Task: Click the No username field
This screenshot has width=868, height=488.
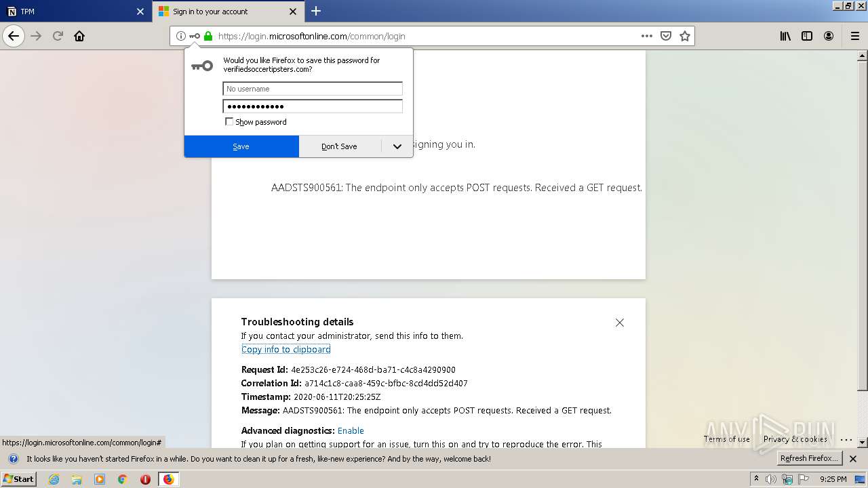Action: click(313, 89)
